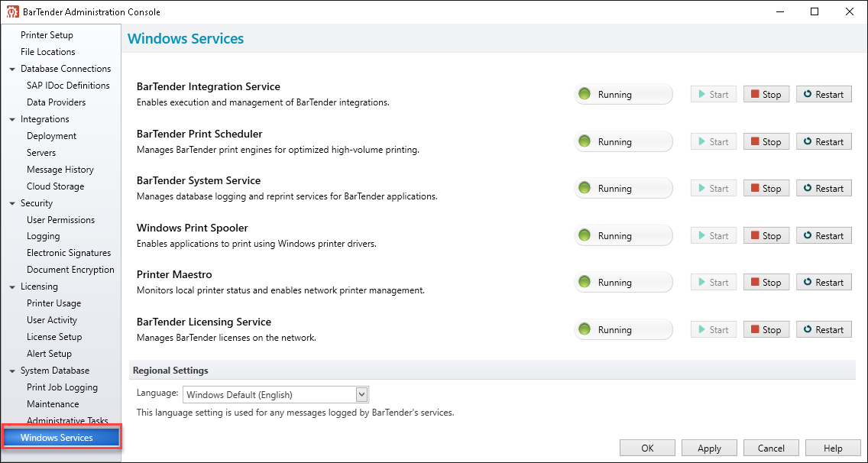
Task: Click green status indicator for BarTender Print Scheduler
Action: pyautogui.click(x=585, y=142)
